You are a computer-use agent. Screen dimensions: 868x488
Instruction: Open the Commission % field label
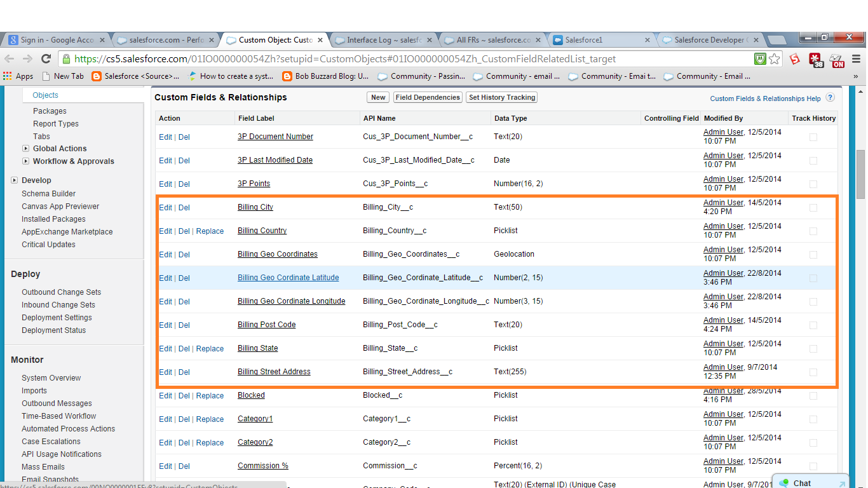point(263,466)
